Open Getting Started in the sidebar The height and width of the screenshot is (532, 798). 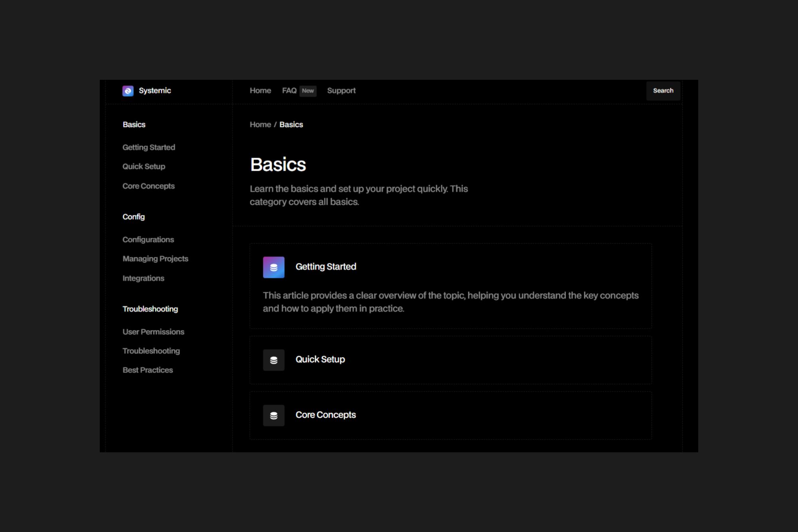[149, 147]
